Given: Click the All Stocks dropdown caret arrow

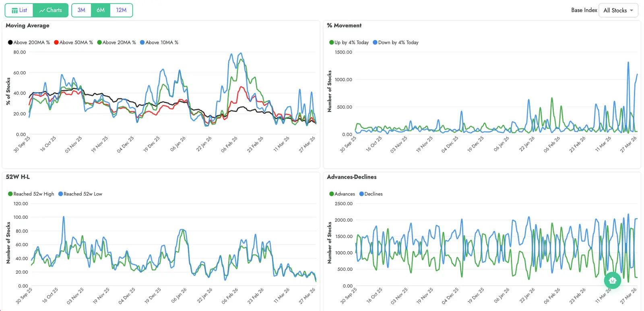Looking at the screenshot, I should [x=632, y=10].
